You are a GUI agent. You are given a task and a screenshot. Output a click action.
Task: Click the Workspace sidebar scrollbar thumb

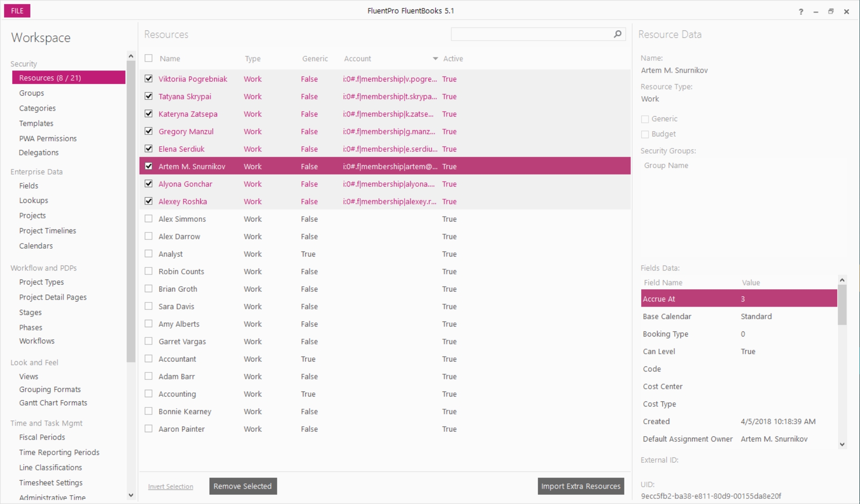131,211
